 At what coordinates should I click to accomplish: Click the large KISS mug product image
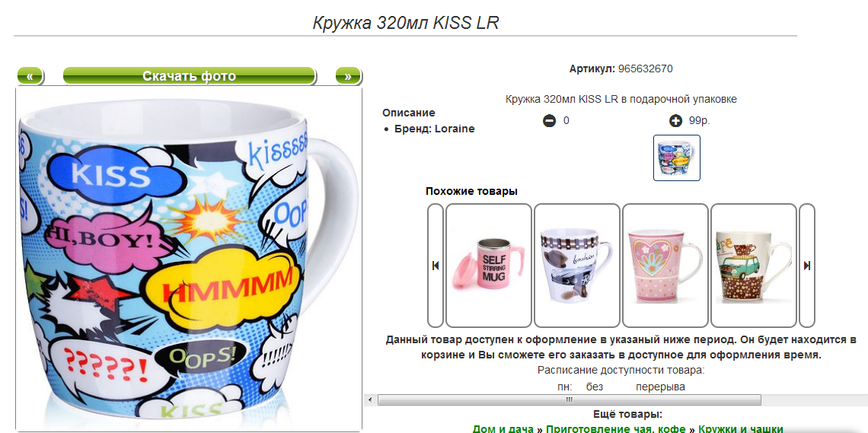pyautogui.click(x=189, y=259)
